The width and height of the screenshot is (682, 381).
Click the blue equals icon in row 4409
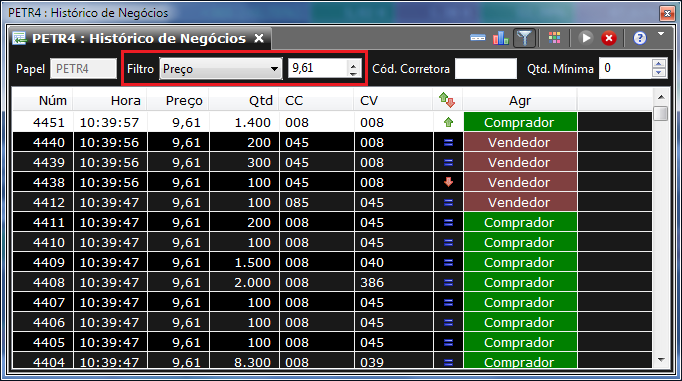(448, 263)
